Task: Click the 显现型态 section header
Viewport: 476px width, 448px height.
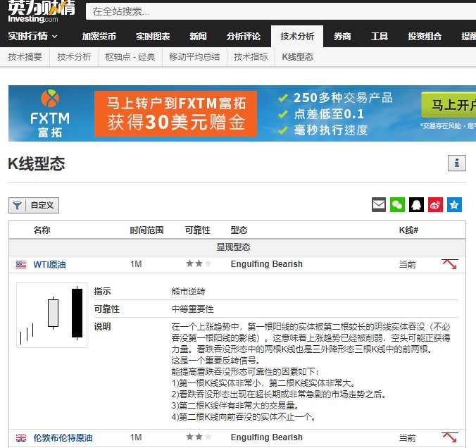Action: [234, 247]
